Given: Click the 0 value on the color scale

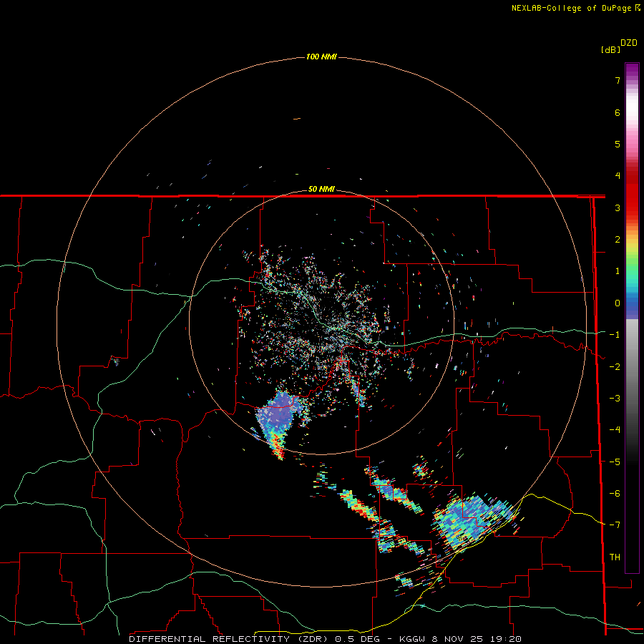Looking at the screenshot, I should click(618, 303).
